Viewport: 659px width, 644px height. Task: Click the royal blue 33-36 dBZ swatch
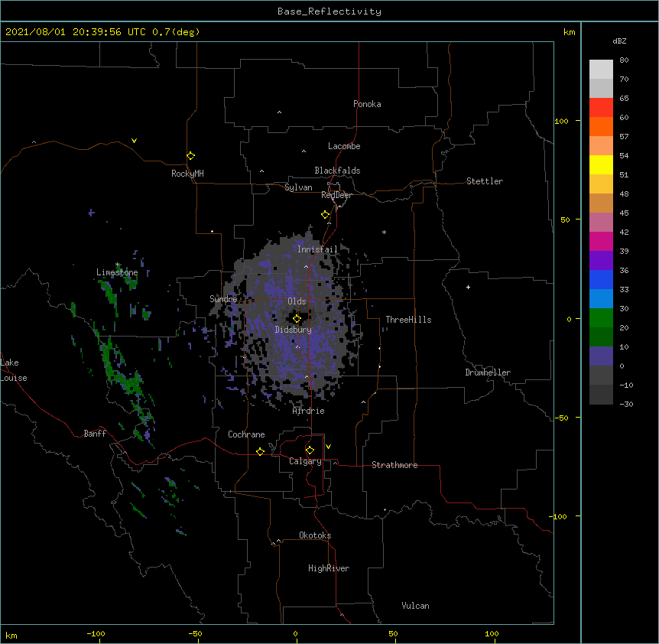pos(601,279)
